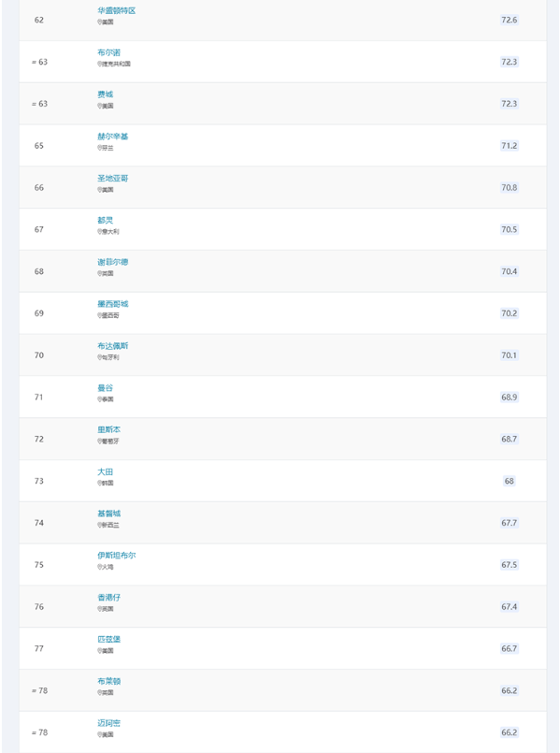Open the 赫尔辛基 ranking entry
The width and height of the screenshot is (560, 753).
pos(113,137)
